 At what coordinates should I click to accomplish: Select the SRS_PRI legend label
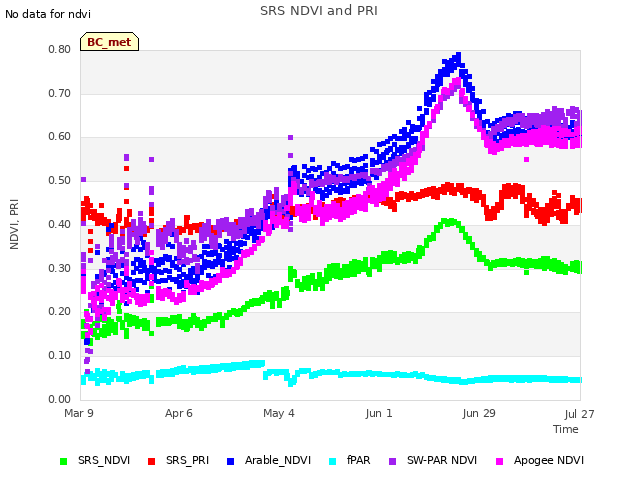tap(187, 460)
